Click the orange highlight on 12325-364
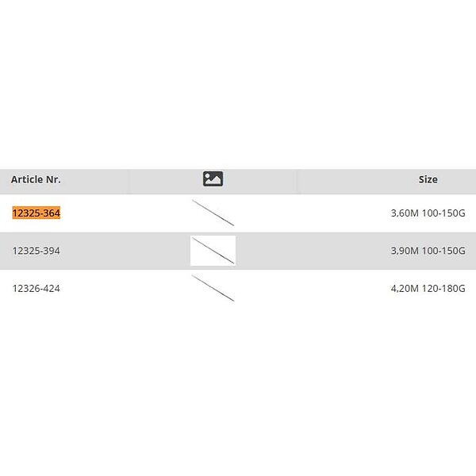The height and width of the screenshot is (476, 476). (x=36, y=213)
